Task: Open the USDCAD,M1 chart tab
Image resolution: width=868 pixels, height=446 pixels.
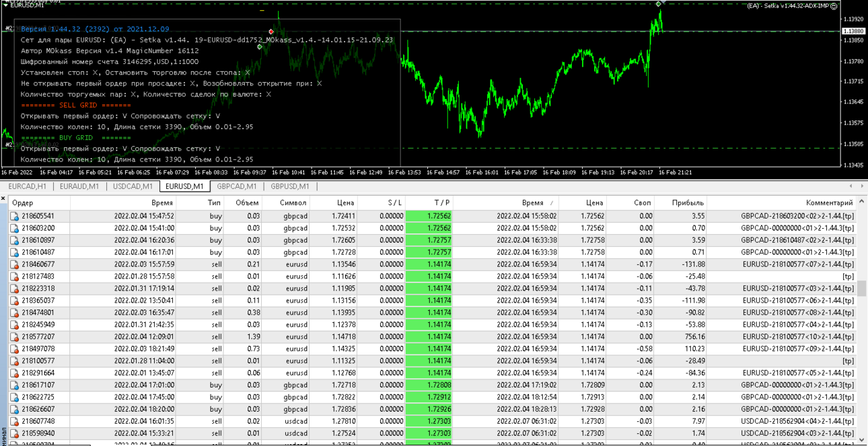Action: tap(133, 186)
